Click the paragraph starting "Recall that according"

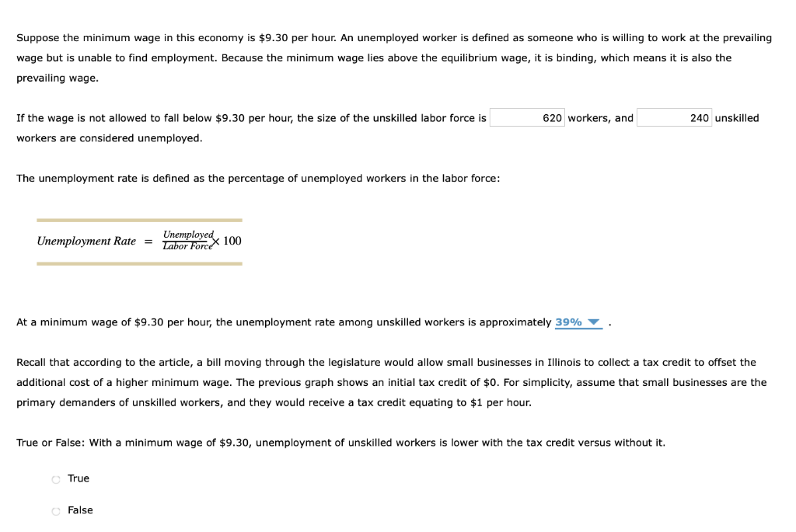point(392,382)
